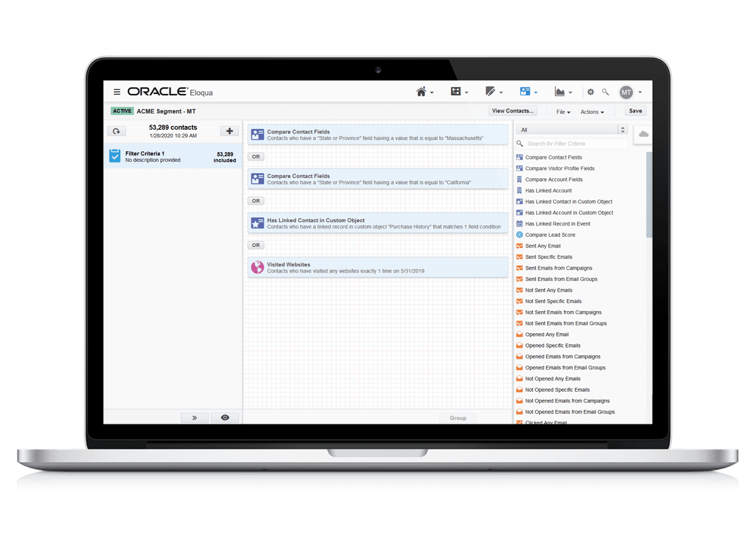Toggle OR operator above Visited Websites

(x=256, y=245)
